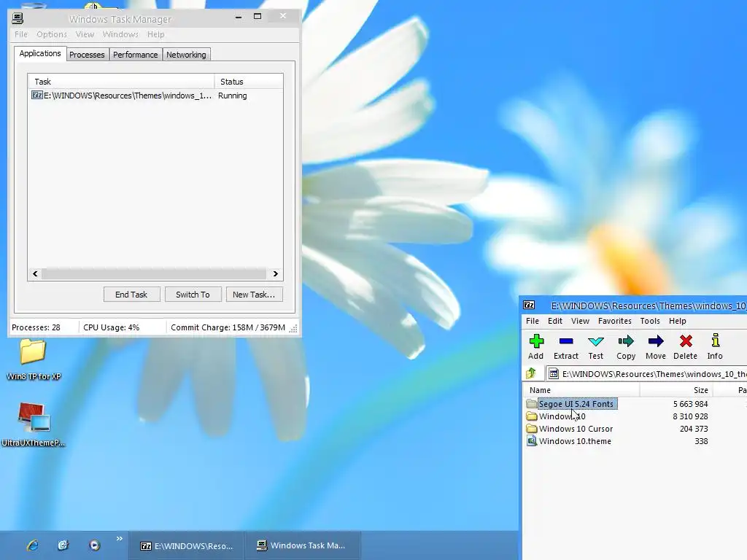Click the task list horizontal scrollbar track
Screen dimensions: 747x560
click(154, 274)
